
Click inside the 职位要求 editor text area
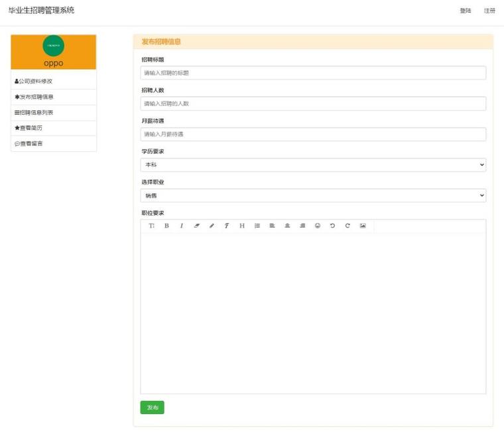click(313, 313)
